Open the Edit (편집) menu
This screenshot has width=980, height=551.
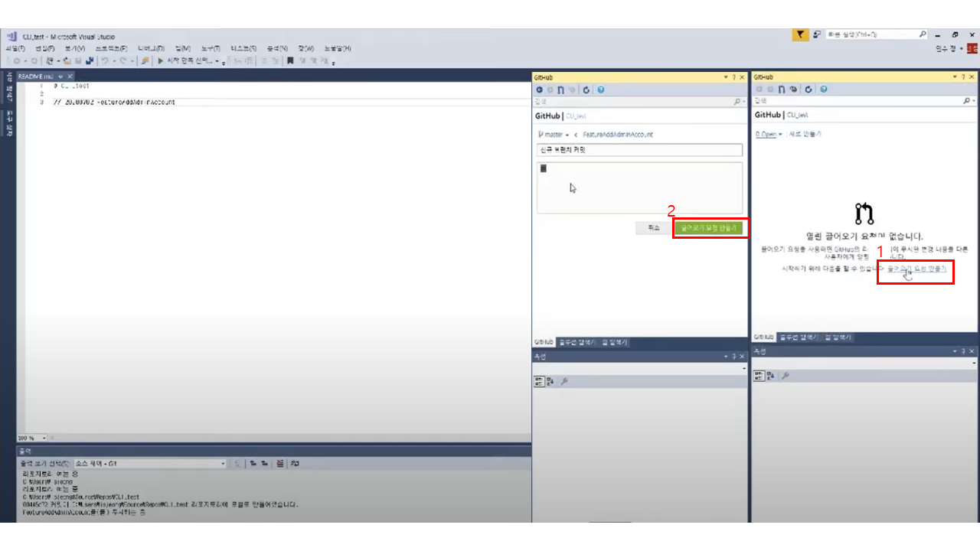(44, 48)
